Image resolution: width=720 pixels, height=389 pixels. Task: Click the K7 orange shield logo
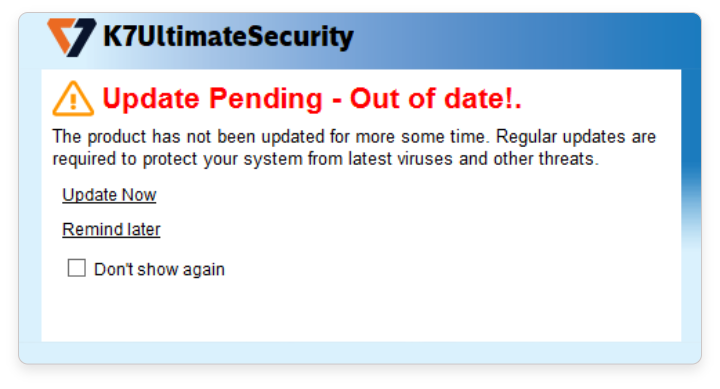[72, 37]
